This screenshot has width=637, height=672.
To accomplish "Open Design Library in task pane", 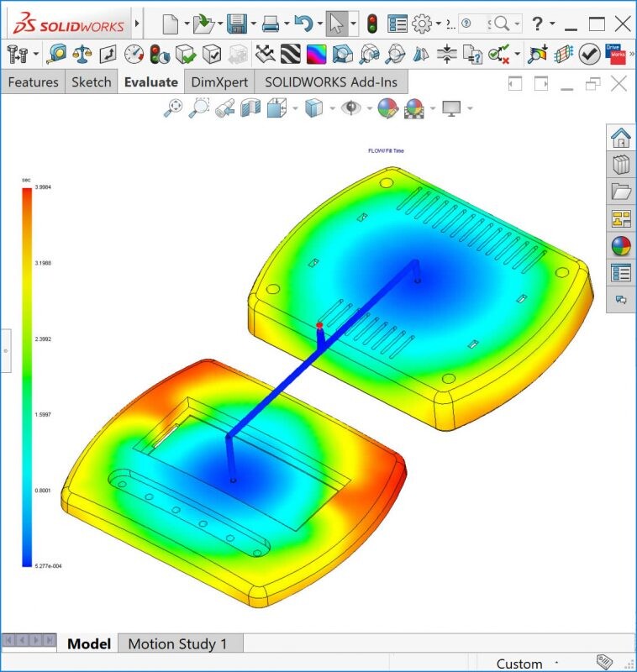I will [621, 165].
